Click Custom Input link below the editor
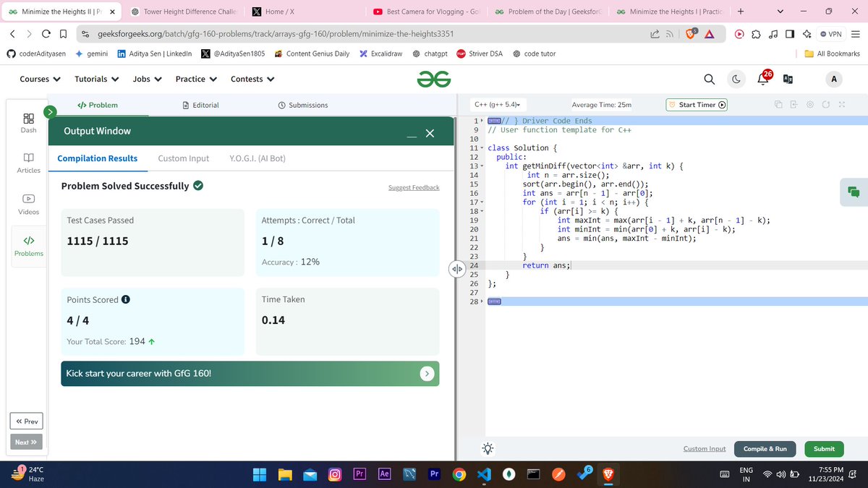 705,449
